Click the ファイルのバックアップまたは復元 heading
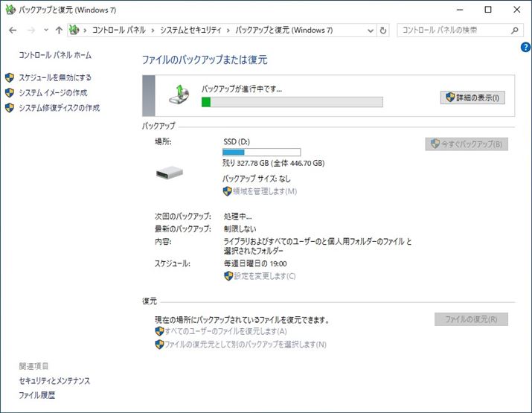 point(205,60)
